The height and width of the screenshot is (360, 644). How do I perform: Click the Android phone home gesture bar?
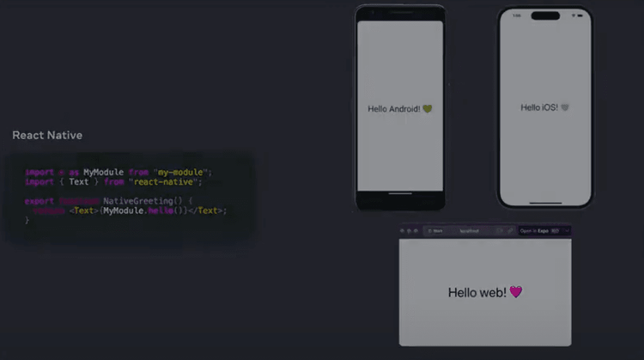[x=400, y=193]
